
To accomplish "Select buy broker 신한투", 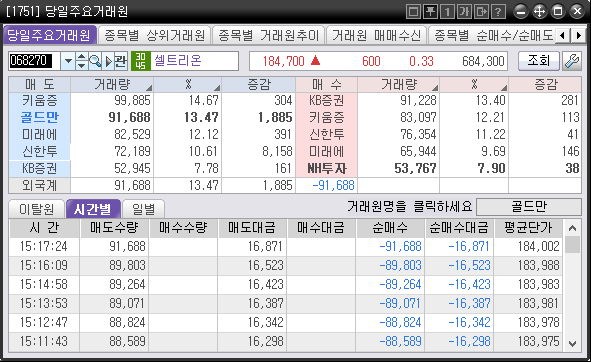I will [x=326, y=134].
